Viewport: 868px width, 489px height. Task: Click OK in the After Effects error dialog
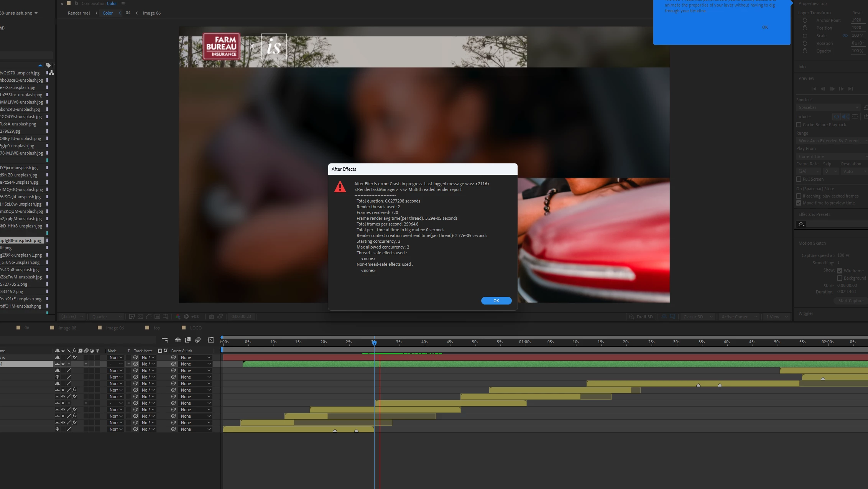[x=496, y=301]
